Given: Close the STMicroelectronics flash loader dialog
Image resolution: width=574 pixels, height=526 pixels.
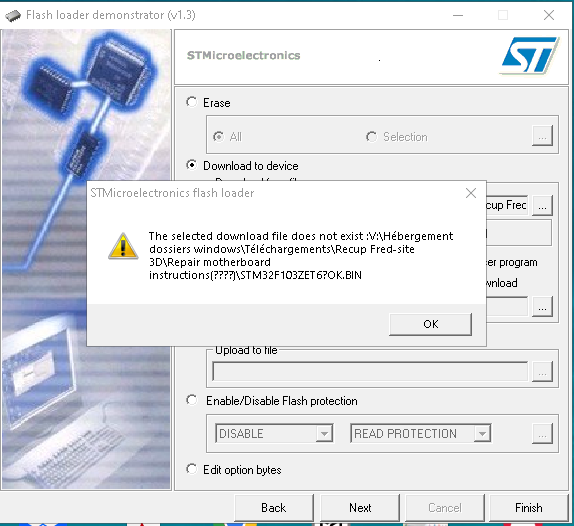Looking at the screenshot, I should pyautogui.click(x=471, y=193).
